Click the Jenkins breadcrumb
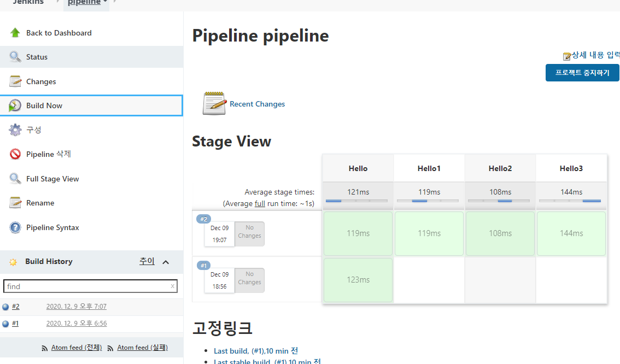This screenshot has height=364, width=620. pos(28,2)
